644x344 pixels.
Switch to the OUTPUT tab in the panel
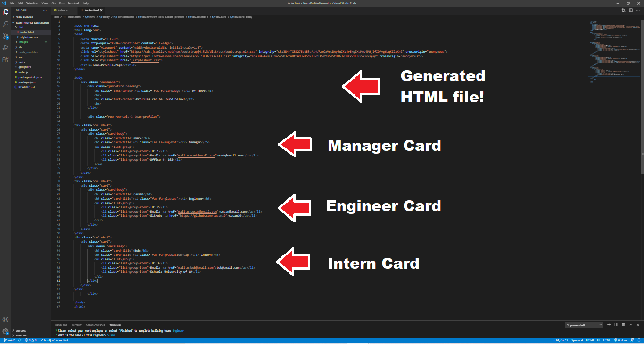coord(76,325)
